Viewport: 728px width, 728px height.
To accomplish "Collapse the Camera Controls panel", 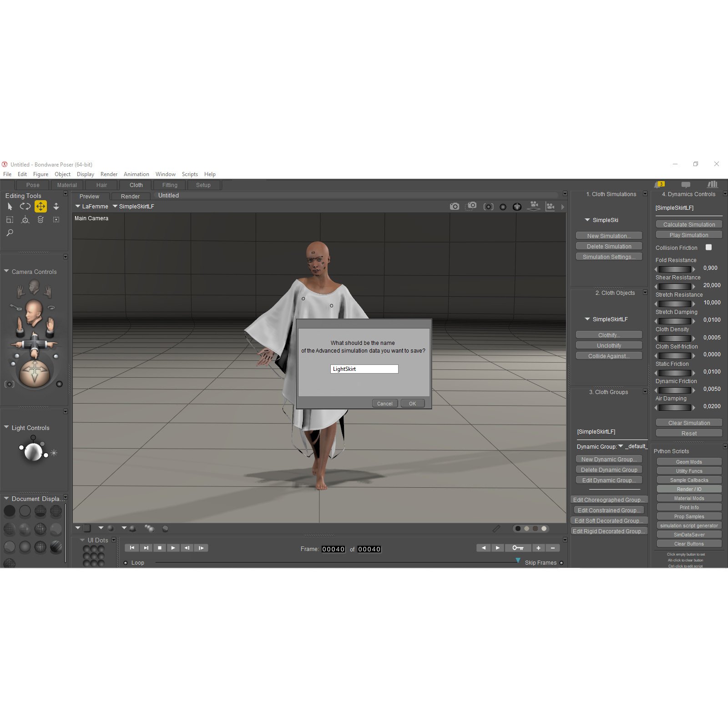I will point(6,271).
